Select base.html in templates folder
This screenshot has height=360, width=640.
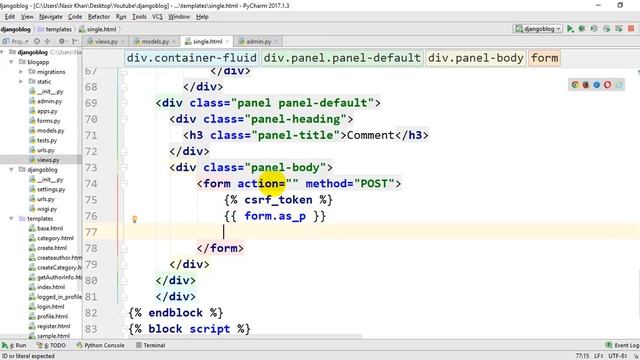(x=50, y=229)
